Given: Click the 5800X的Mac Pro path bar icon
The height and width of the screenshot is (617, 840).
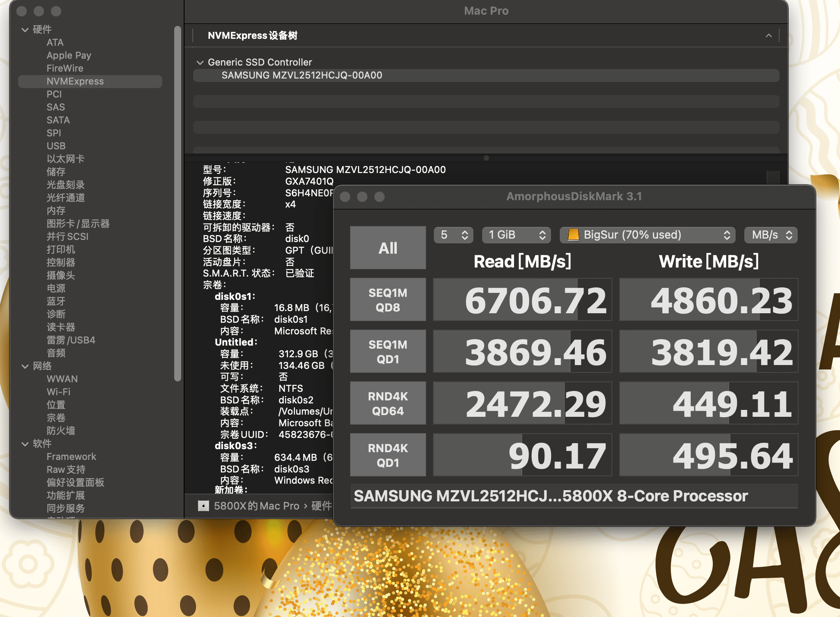Looking at the screenshot, I should pos(204,506).
